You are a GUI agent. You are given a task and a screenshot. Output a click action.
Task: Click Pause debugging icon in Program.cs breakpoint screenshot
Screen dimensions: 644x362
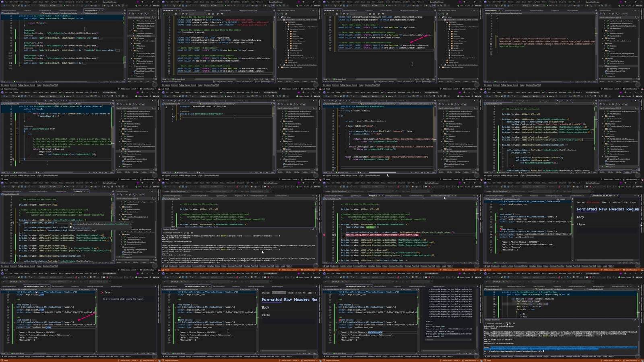tap(426, 187)
